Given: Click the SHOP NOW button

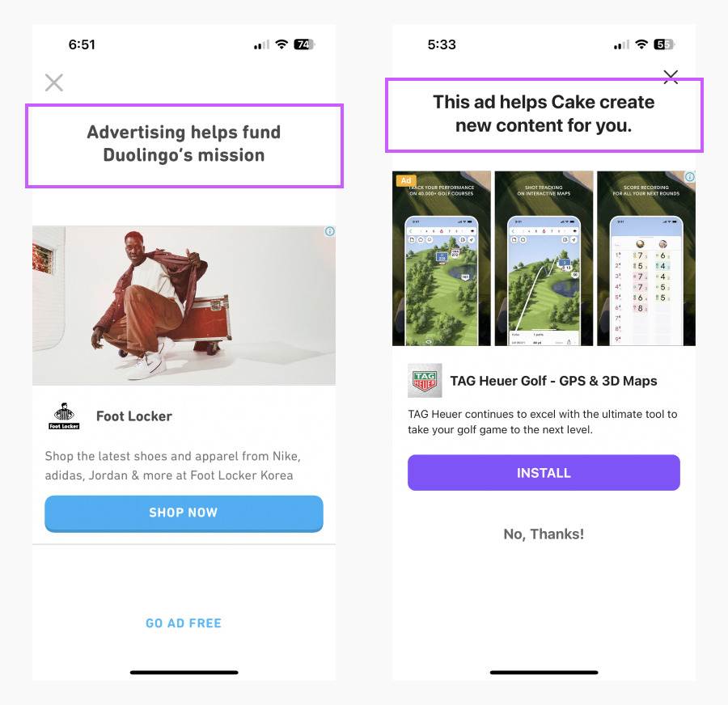Looking at the screenshot, I should [184, 513].
